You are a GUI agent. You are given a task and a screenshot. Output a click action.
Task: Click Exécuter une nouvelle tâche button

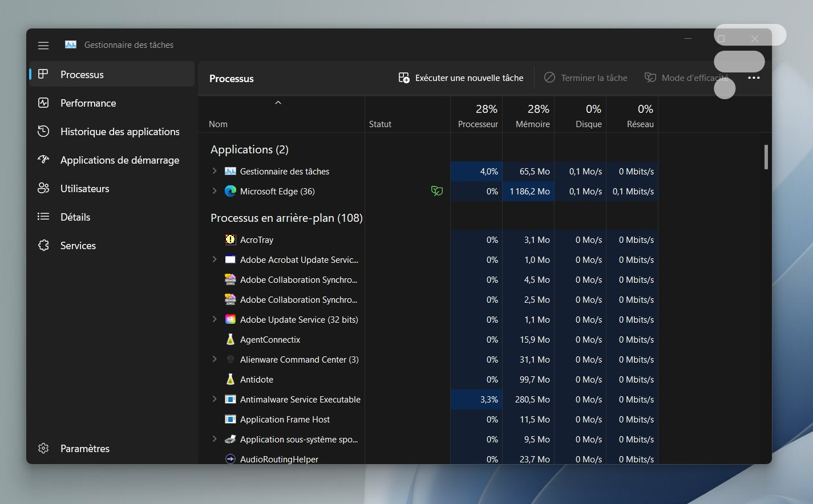(461, 78)
